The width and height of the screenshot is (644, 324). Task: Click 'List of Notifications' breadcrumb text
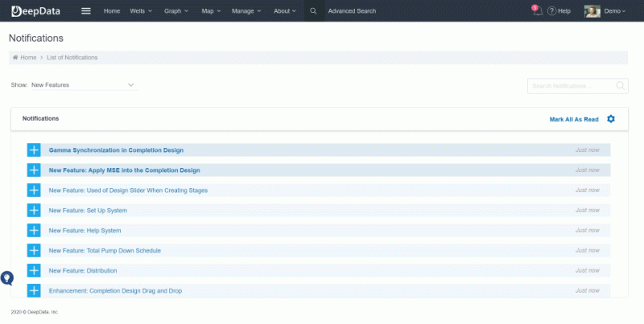(72, 57)
